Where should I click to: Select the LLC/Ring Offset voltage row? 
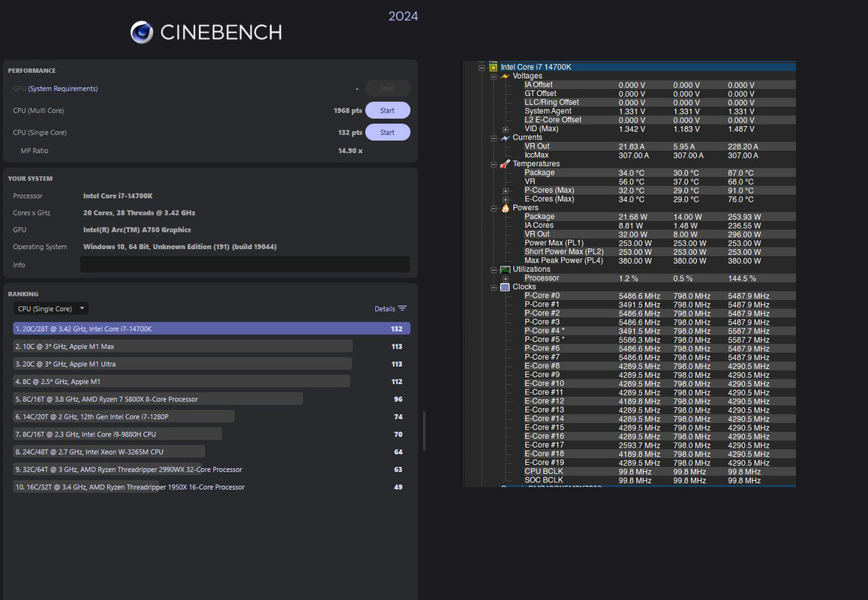click(659, 103)
